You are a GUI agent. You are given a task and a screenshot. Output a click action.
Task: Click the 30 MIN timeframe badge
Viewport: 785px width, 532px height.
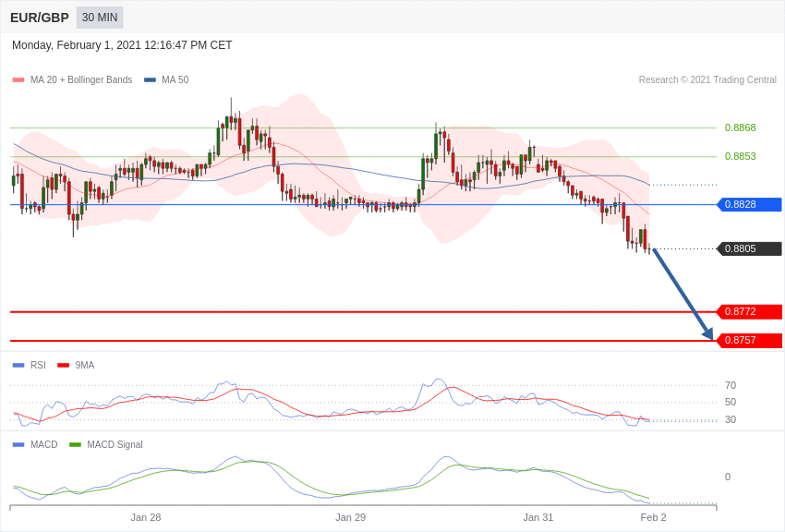pos(100,18)
